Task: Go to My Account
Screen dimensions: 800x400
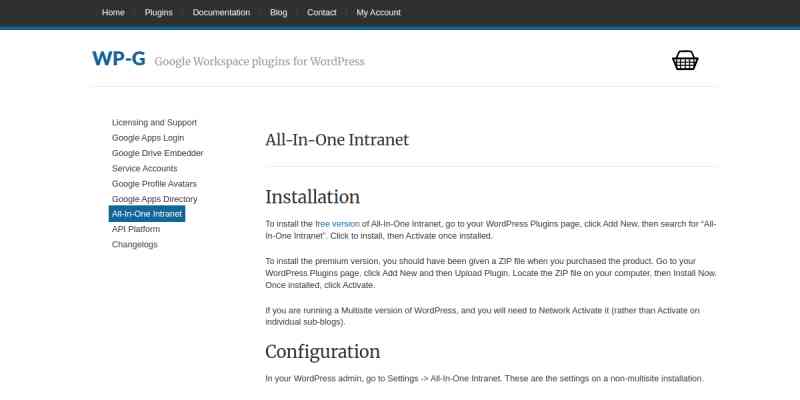Action: 379,12
